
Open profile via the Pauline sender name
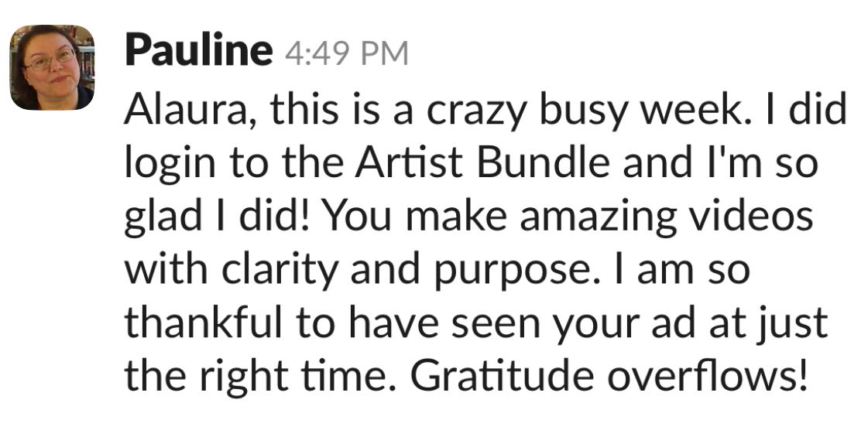(198, 53)
